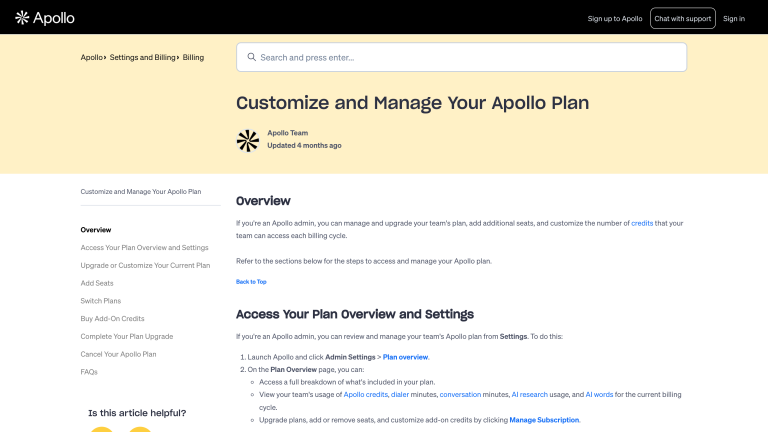Click Apollo Team author name
768x432 pixels.
(288, 133)
